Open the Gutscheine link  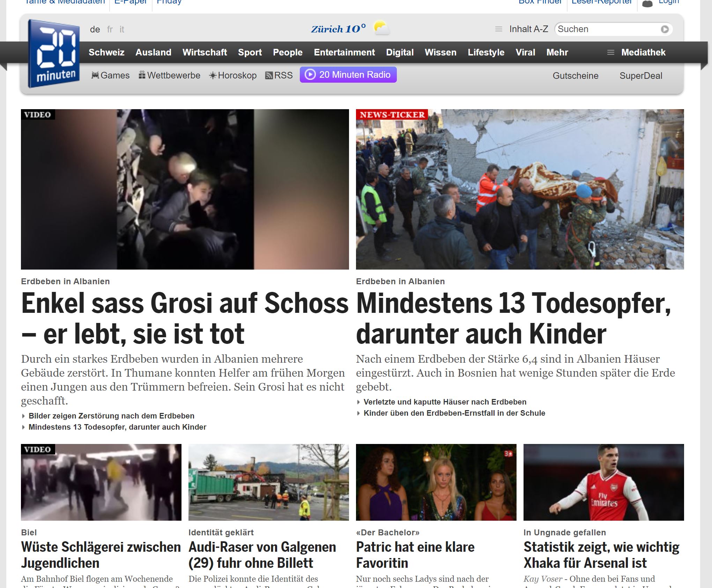tap(575, 76)
